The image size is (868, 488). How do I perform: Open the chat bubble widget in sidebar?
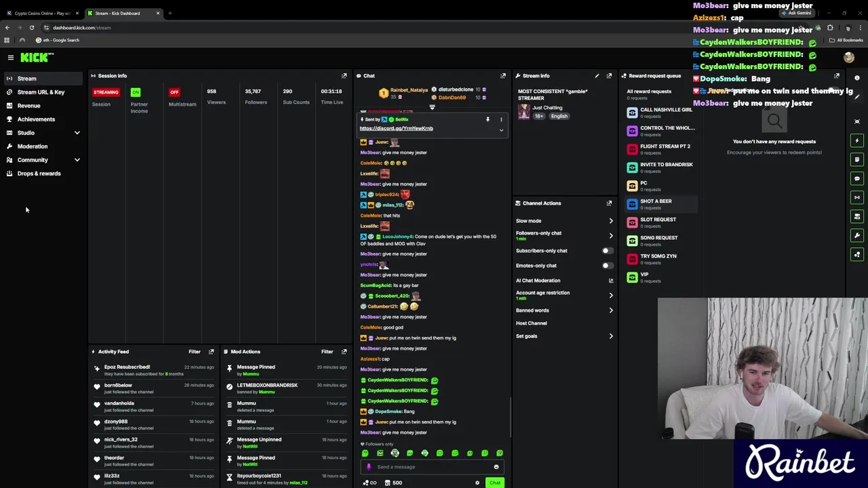tap(857, 178)
